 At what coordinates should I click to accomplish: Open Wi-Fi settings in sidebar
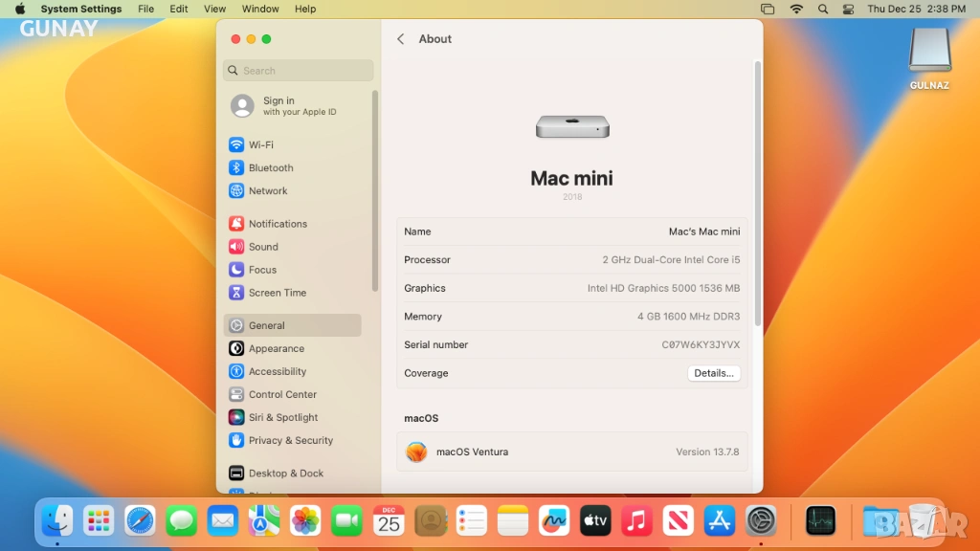(x=260, y=144)
